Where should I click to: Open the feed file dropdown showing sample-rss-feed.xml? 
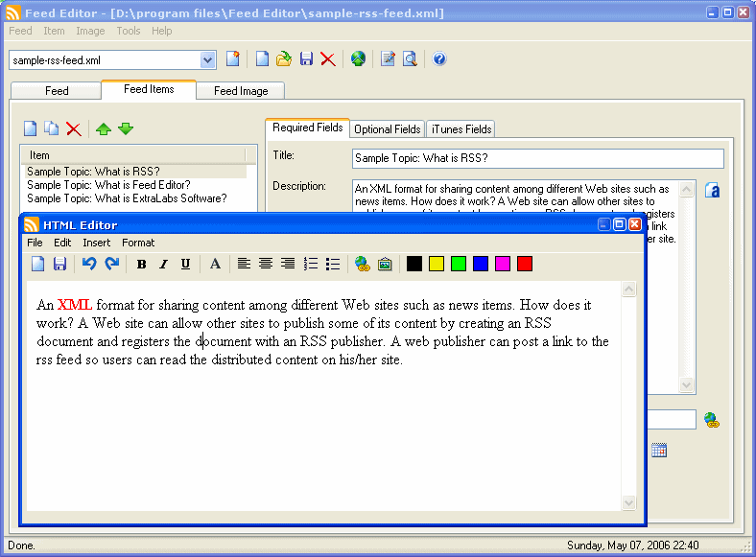coord(208,60)
